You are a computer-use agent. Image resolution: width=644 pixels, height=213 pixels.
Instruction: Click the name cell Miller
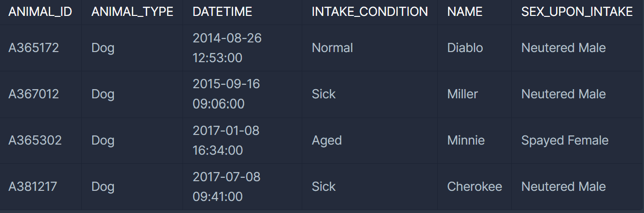tap(475, 94)
